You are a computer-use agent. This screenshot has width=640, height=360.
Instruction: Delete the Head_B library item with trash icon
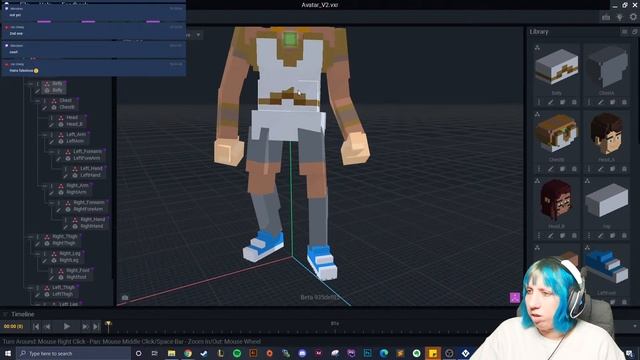(574, 236)
